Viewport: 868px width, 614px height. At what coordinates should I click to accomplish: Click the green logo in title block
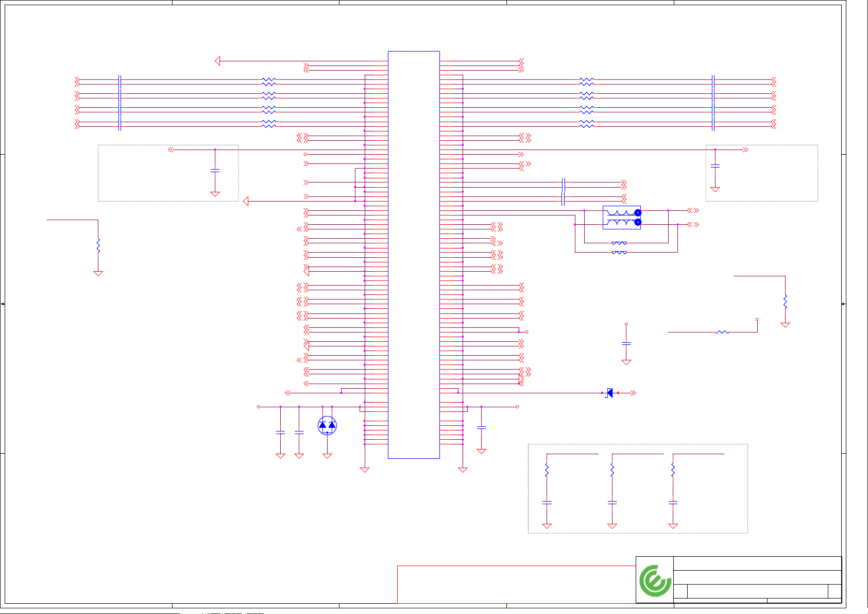[655, 580]
